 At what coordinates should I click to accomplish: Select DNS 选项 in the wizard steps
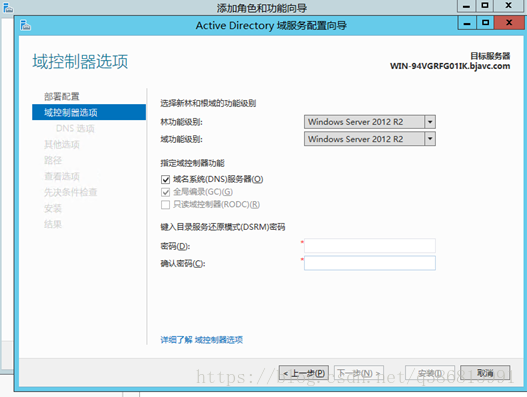[75, 128]
